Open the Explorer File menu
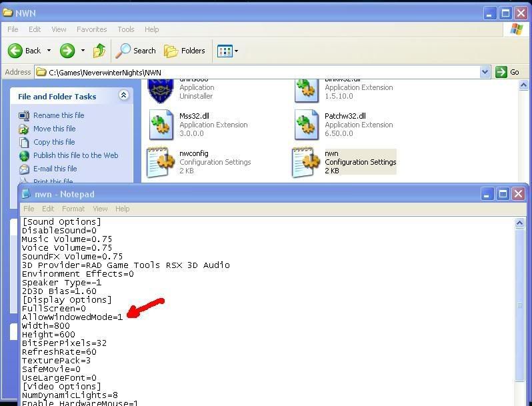 coord(13,29)
